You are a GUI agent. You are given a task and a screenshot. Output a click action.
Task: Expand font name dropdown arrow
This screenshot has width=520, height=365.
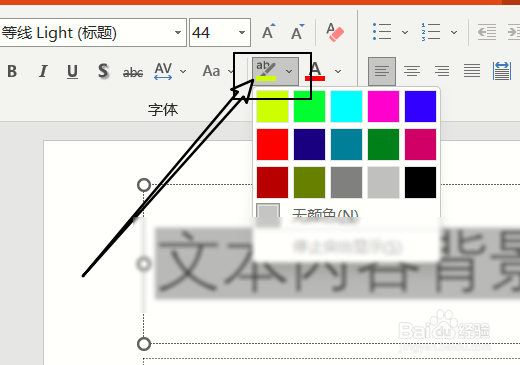click(x=178, y=33)
